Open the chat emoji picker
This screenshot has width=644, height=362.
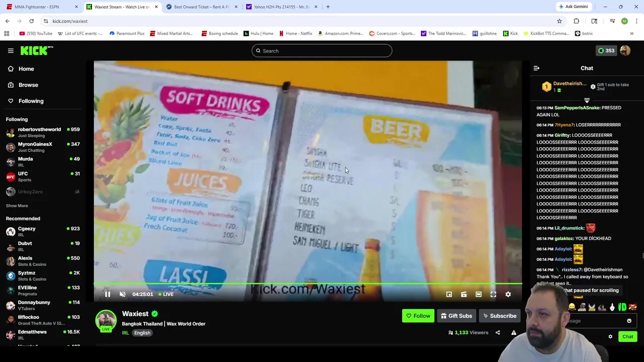coord(629,321)
